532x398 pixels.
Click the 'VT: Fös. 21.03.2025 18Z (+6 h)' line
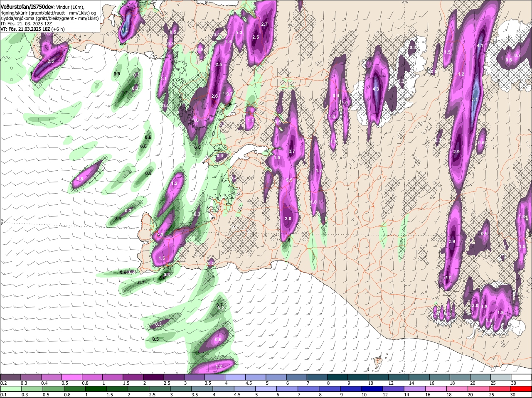[x=32, y=29]
